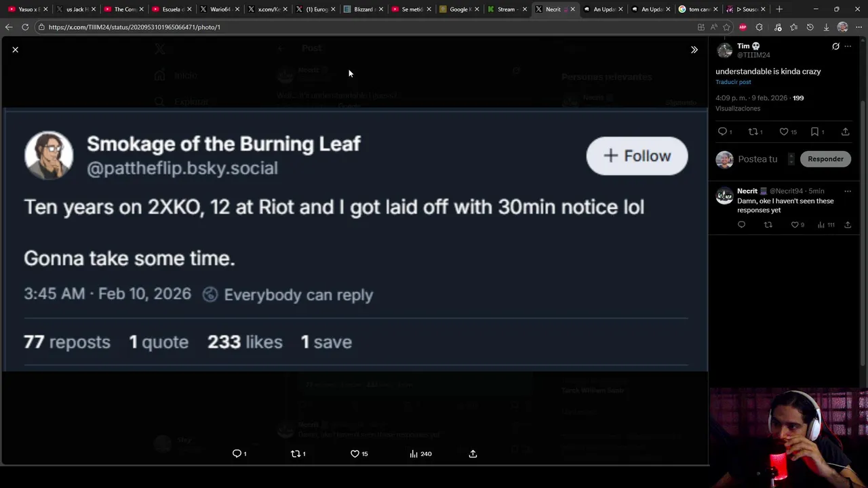The image size is (868, 488).
Task: Share the photo from bottom bar
Action: click(x=473, y=453)
